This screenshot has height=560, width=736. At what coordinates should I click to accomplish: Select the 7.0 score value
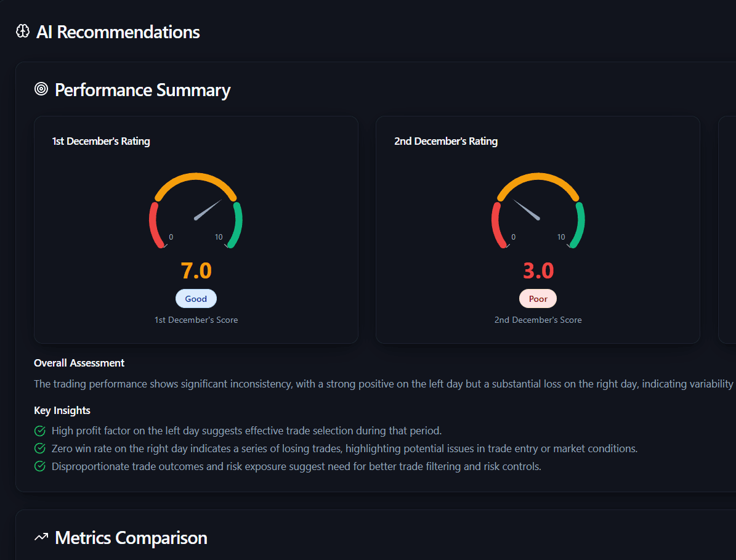(196, 270)
